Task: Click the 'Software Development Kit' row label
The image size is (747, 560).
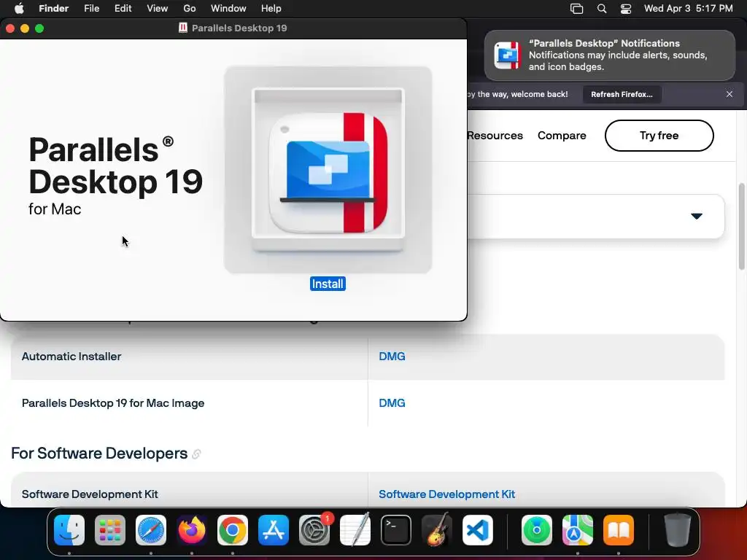Action: pyautogui.click(x=90, y=494)
